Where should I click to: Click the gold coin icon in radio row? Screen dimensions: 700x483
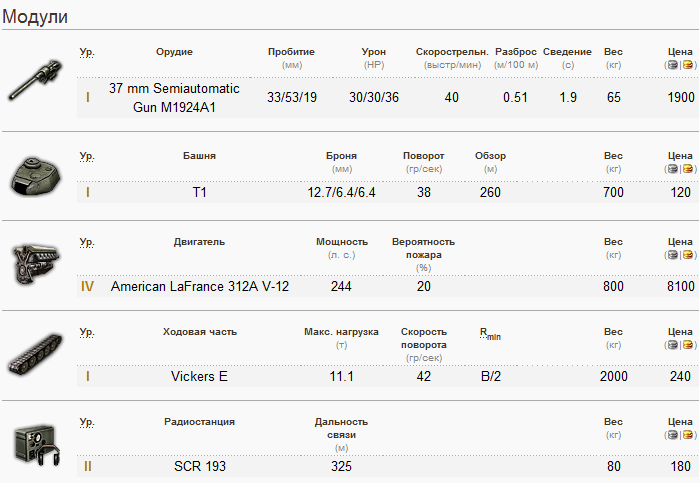coord(687,435)
